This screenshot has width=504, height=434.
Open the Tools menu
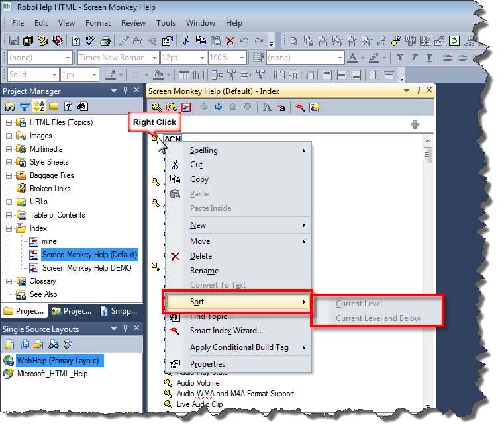point(166,23)
